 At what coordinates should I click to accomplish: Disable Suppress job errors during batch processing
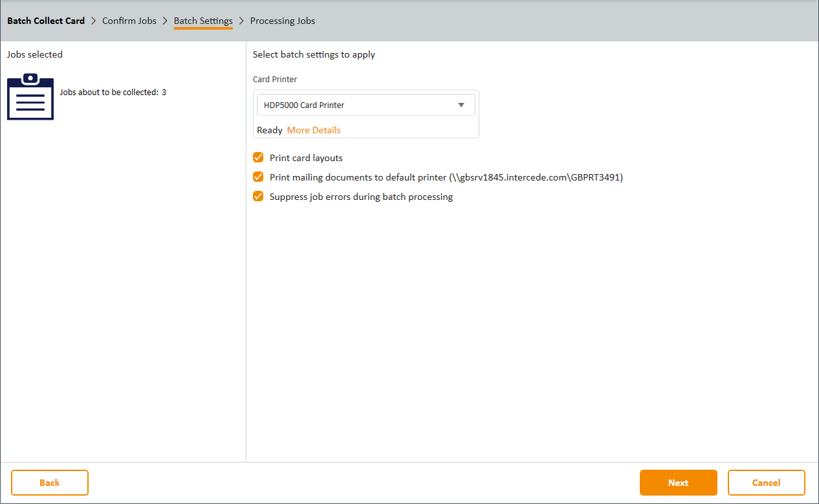pyautogui.click(x=258, y=196)
